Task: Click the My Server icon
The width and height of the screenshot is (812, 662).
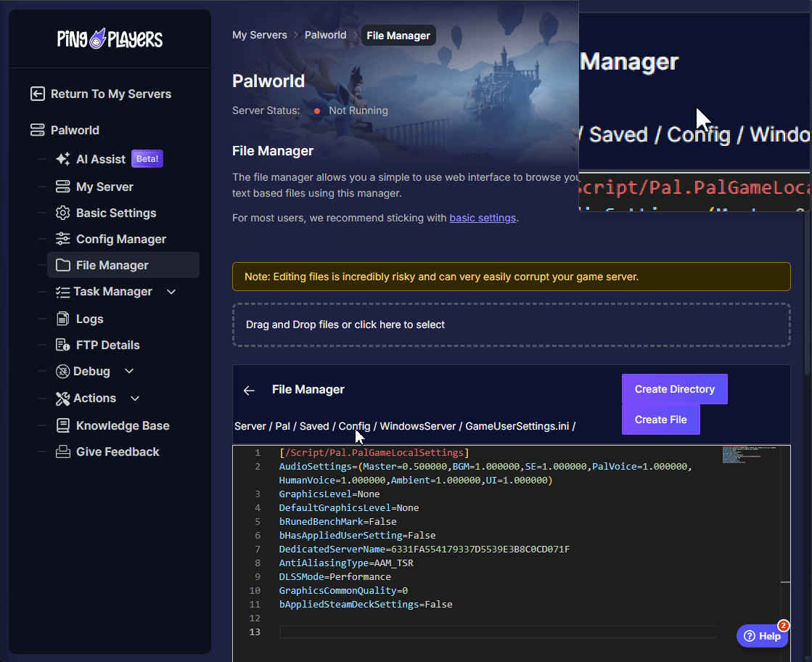Action: tap(62, 187)
